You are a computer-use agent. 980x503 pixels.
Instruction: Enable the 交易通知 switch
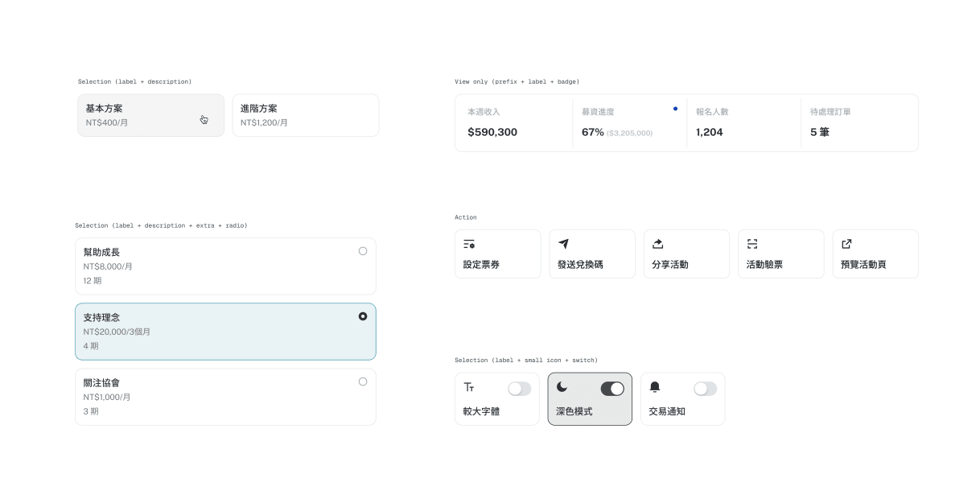[706, 389]
